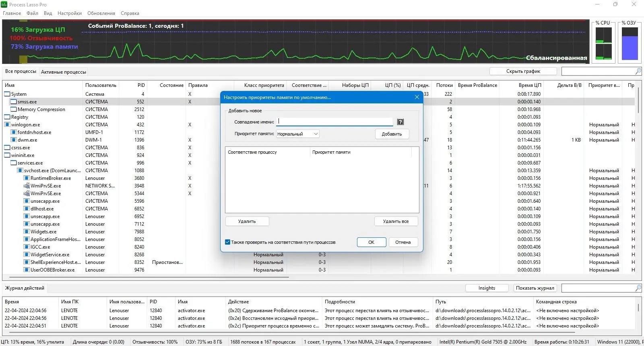Image resolution: width=644 pixels, height=346 pixels.
Task: Click the process list vertical scrollbar
Action: tap(638, 101)
